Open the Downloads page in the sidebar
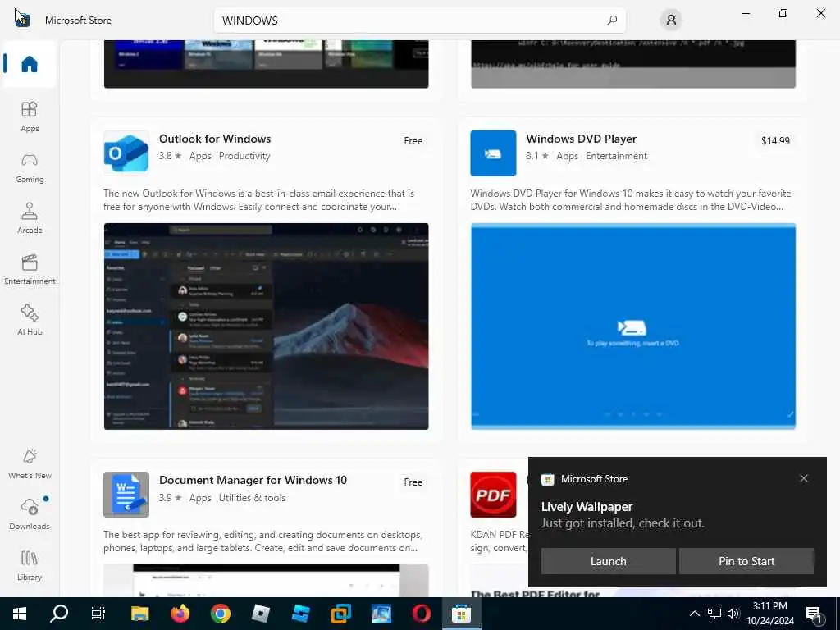Screen dimensions: 840x630 (30, 514)
